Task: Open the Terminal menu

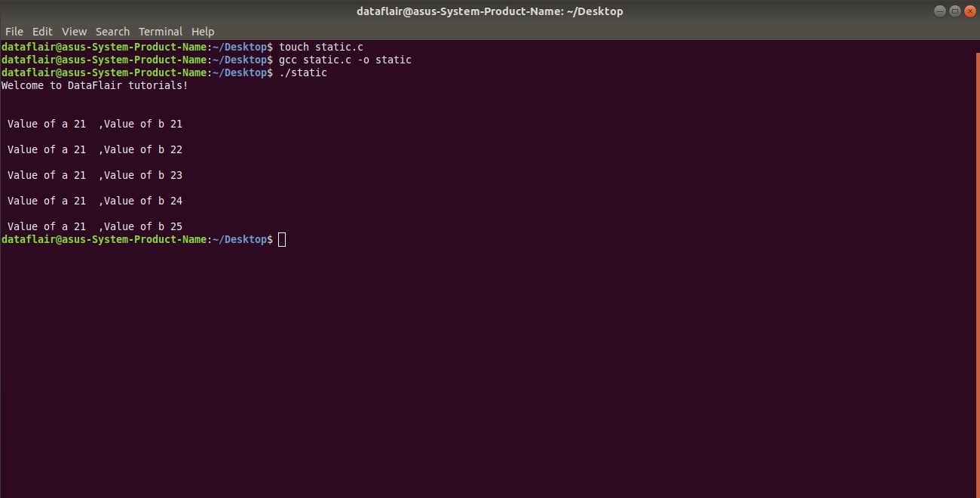Action: click(160, 31)
